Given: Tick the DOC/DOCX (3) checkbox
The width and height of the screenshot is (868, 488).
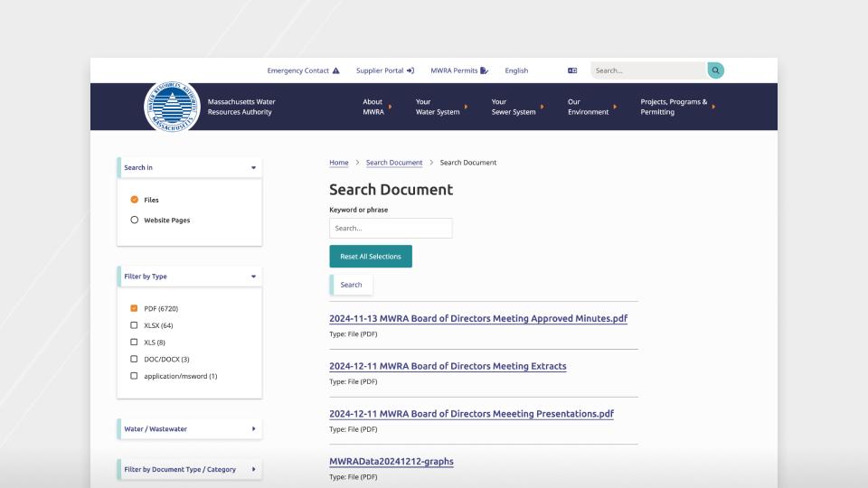Looking at the screenshot, I should [x=135, y=359].
